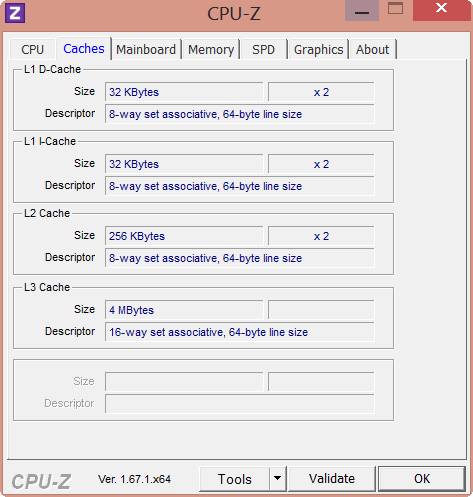Click the Validate button
The image size is (473, 497).
click(332, 479)
